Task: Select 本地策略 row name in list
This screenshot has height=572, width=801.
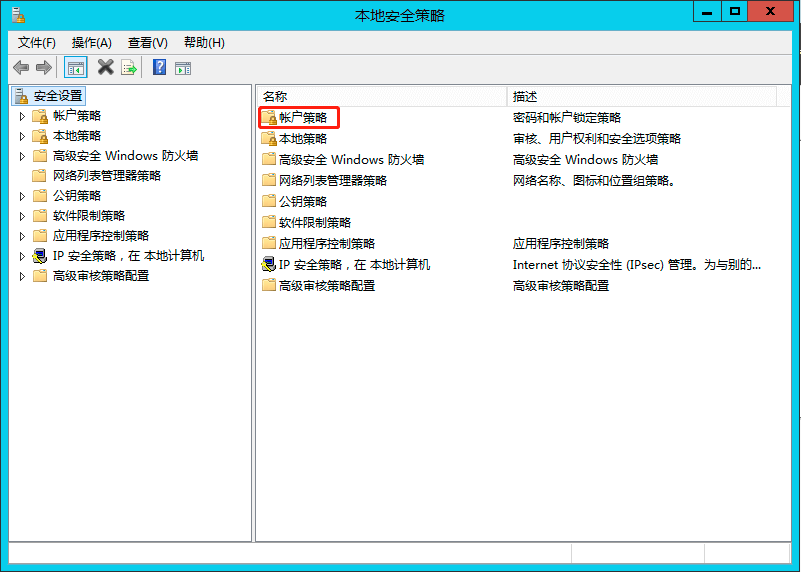Action: point(303,139)
